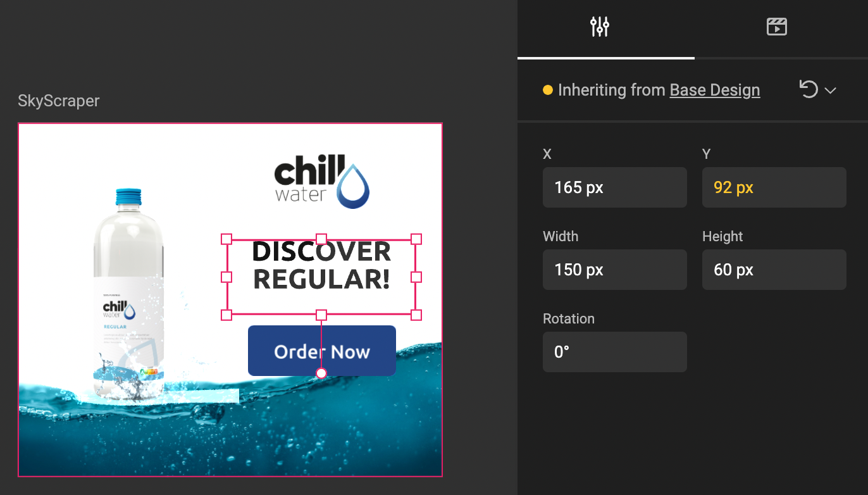
Task: Click the left-middle selection handle
Action: (x=226, y=277)
